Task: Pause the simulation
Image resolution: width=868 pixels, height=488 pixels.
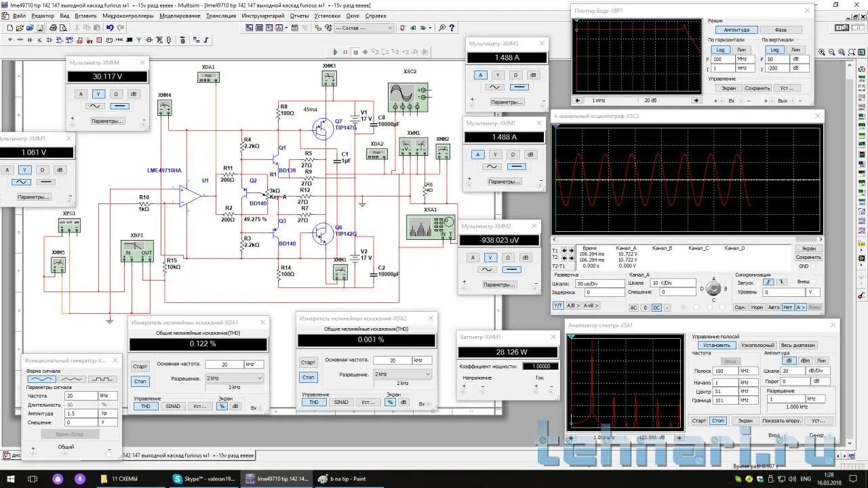Action: pyautogui.click(x=345, y=52)
